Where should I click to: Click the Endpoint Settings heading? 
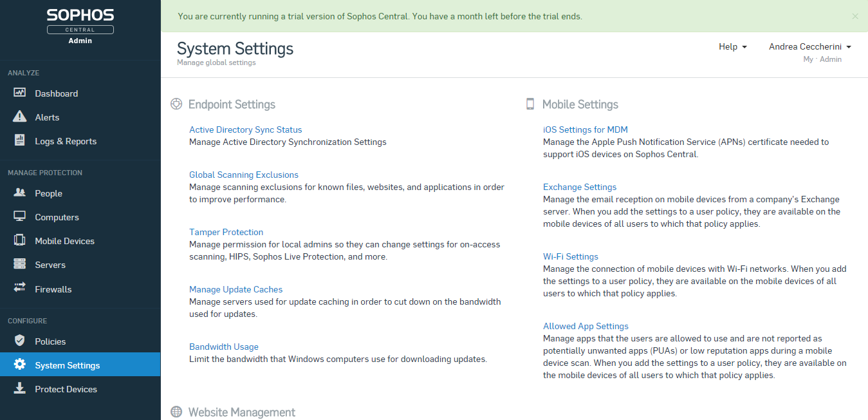[x=232, y=104]
